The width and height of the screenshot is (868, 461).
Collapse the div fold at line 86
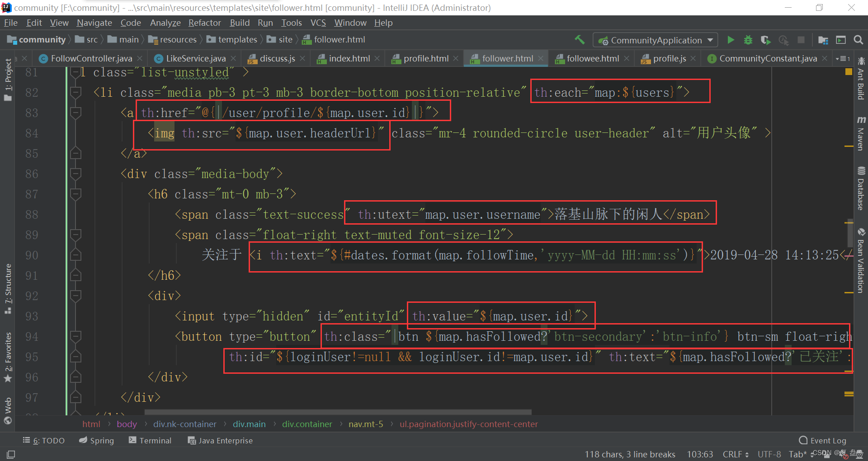click(75, 174)
